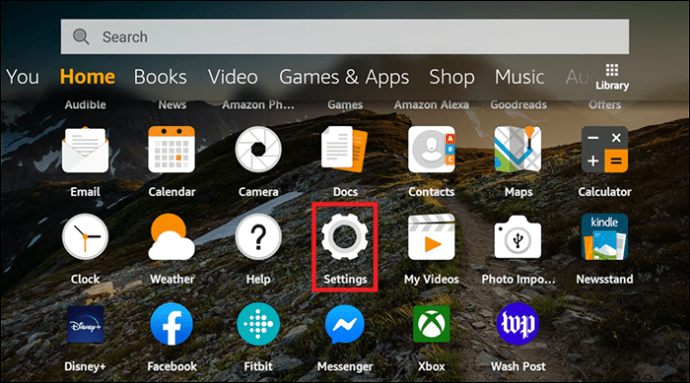Viewport: 690px width, 383px height.
Task: Open the Calculator app
Action: tap(605, 150)
